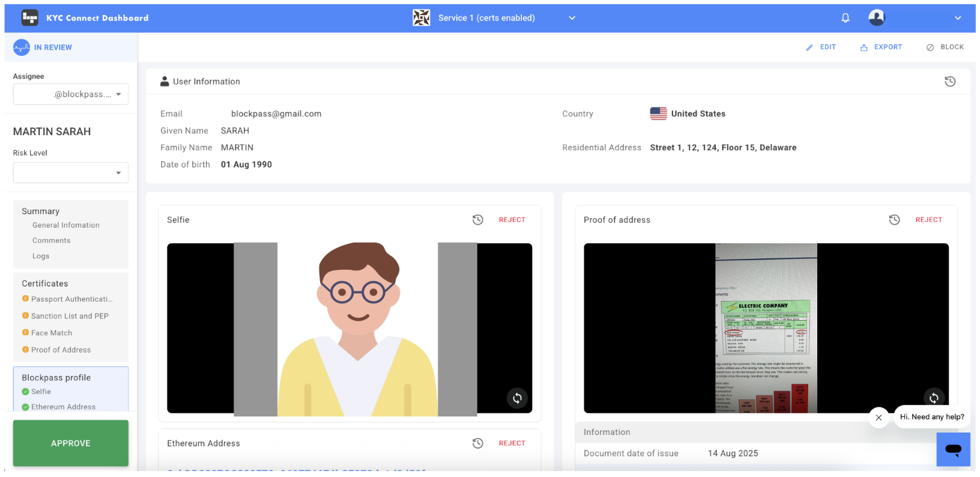
Task: Select Sanction List and PEP certificate
Action: click(70, 316)
